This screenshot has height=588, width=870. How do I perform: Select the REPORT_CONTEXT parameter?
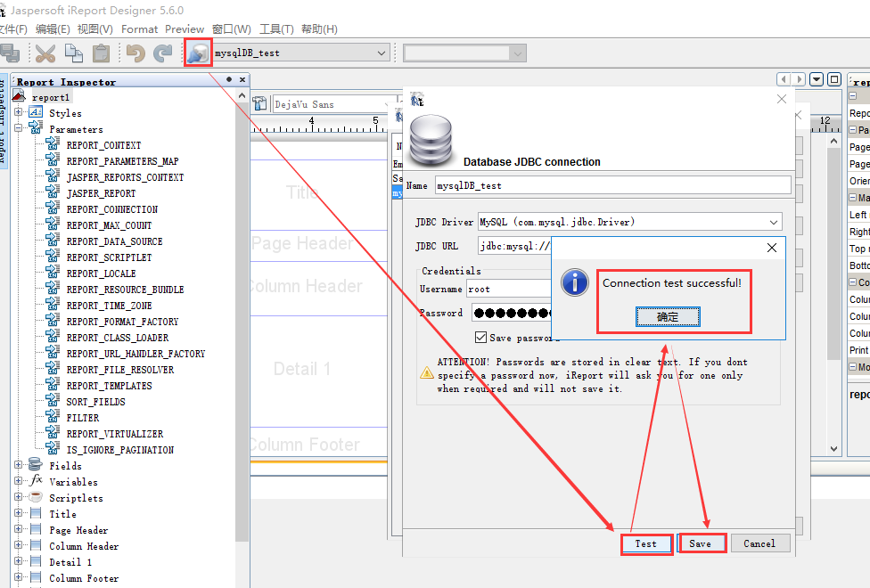[103, 145]
